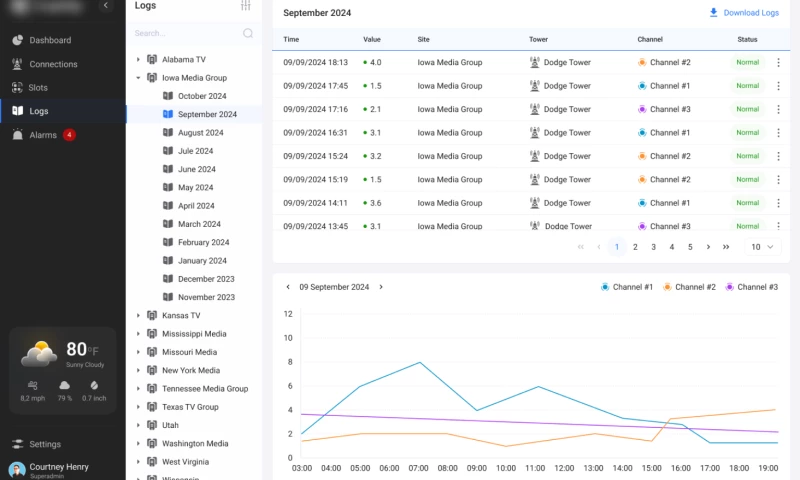
Task: Go to page 2 of logs
Action: coord(635,247)
